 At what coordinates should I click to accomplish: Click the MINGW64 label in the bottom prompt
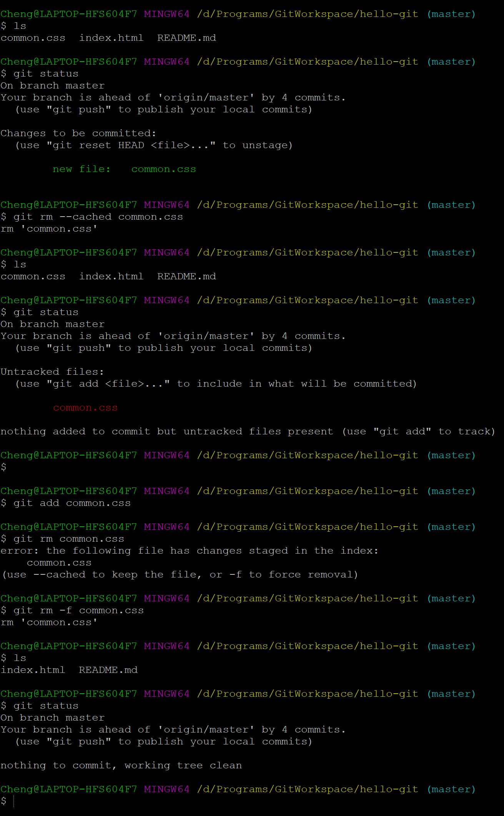(x=166, y=789)
